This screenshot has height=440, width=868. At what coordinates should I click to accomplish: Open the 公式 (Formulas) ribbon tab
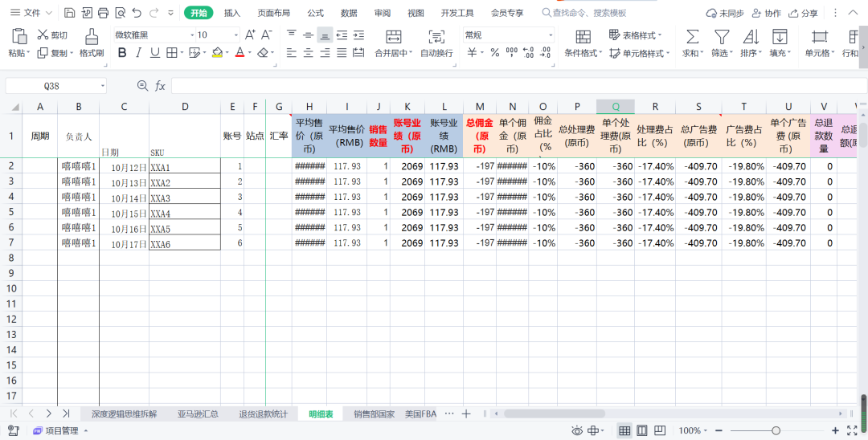[315, 13]
